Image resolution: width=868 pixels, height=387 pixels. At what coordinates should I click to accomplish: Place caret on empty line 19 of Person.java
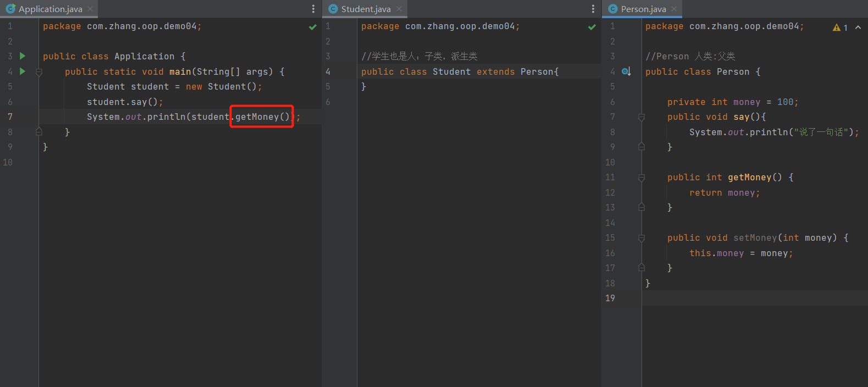tap(754, 298)
